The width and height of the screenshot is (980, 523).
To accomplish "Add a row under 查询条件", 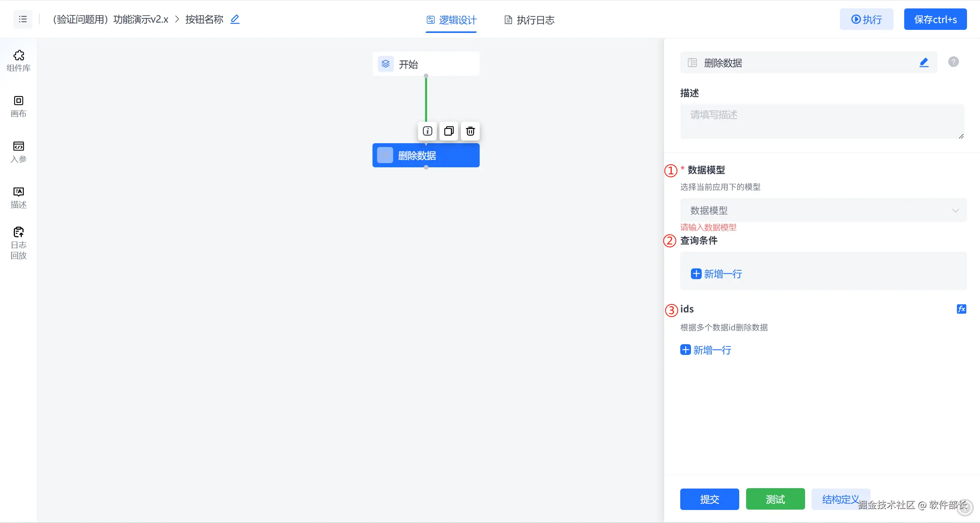I will [717, 274].
